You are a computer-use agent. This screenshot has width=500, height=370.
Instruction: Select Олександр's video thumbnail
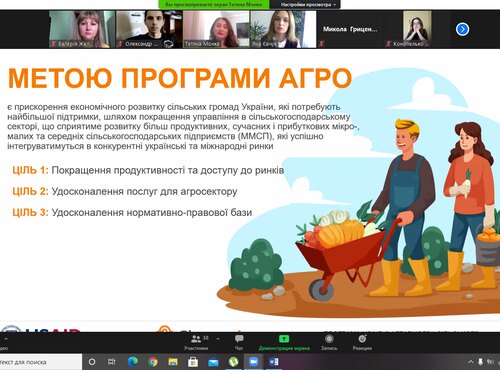coord(149,29)
